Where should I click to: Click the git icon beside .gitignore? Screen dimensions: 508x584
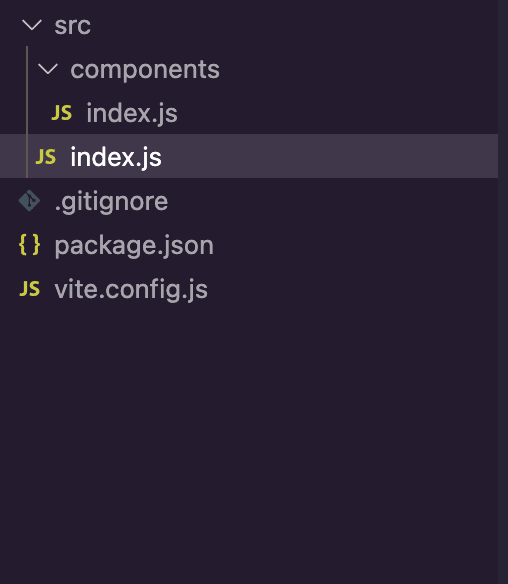(x=29, y=201)
